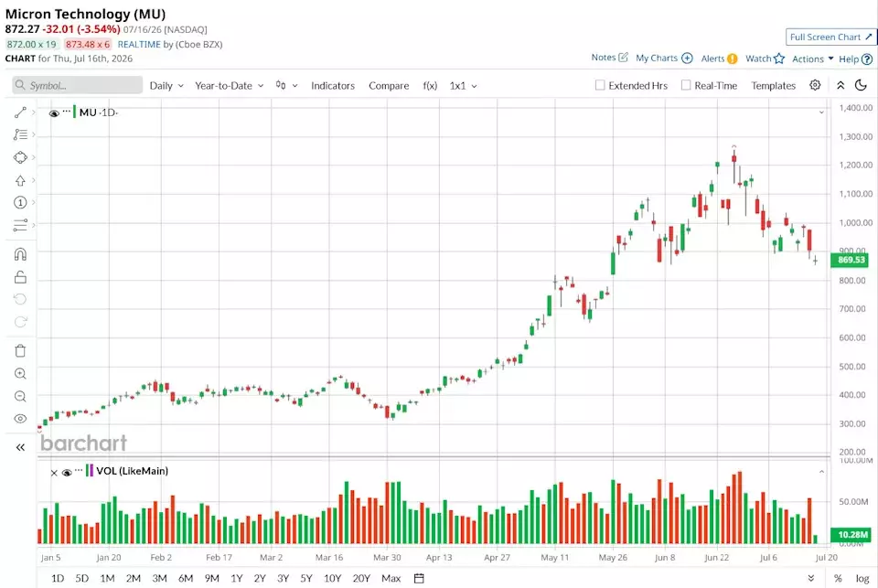
Task: Toggle the lock drawings padlock
Action: coord(20,277)
